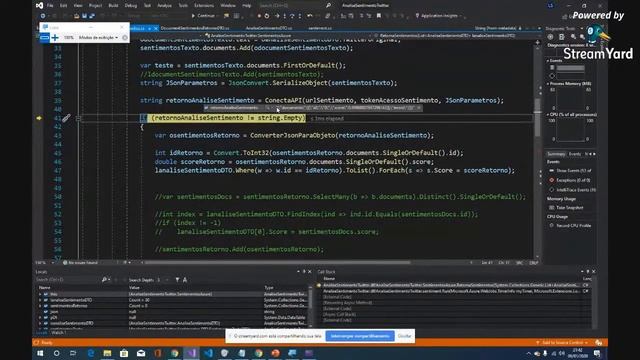Select the Summary tab in Diagnostic Tools
This screenshot has height=360, width=640.
pyautogui.click(x=556, y=154)
